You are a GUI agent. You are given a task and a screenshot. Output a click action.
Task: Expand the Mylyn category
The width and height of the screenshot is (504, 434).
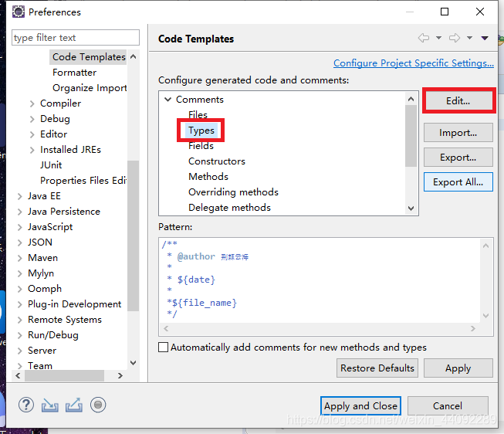coord(19,273)
